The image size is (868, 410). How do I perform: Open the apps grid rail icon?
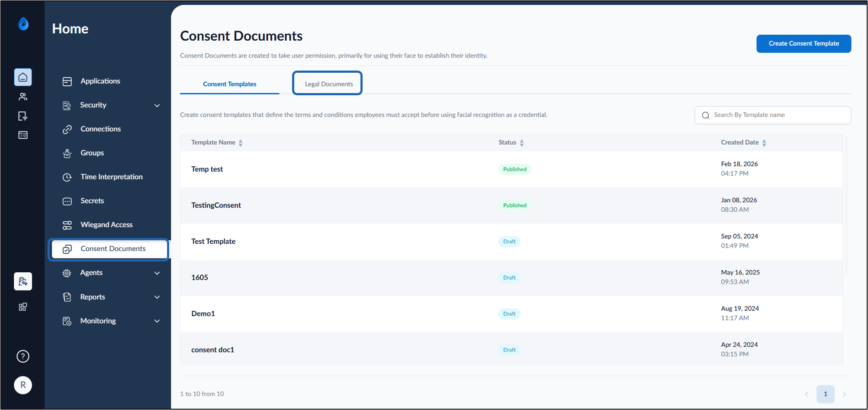click(23, 307)
